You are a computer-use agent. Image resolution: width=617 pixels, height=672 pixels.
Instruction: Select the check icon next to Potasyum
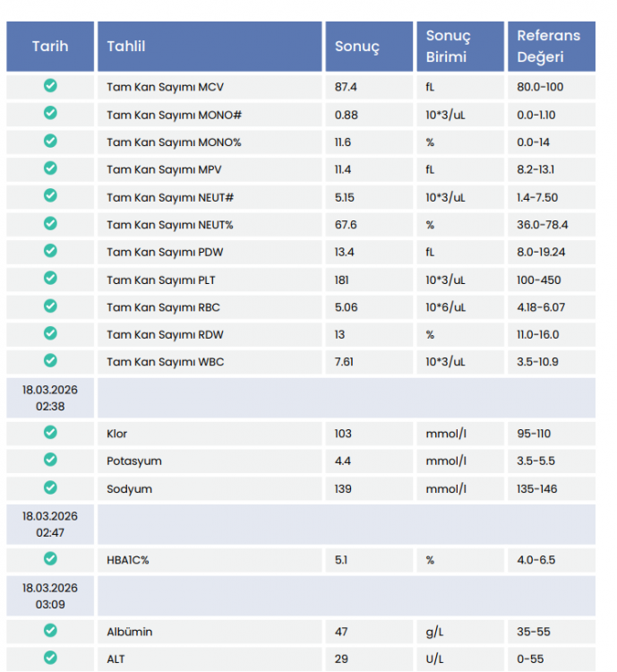pyautogui.click(x=50, y=460)
